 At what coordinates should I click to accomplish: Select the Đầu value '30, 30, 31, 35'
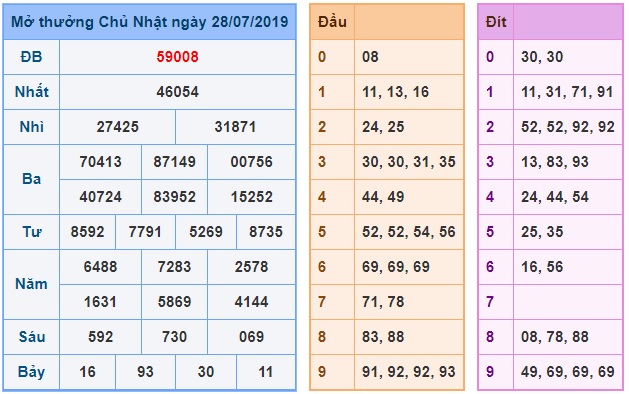point(408,162)
